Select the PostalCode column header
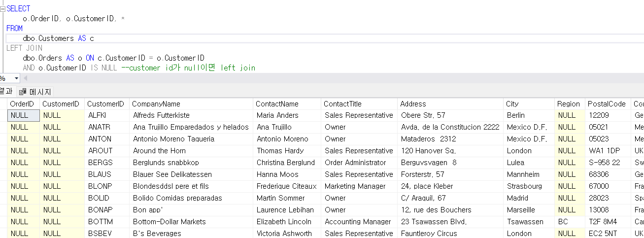Screen dimensions: 644x238 (607, 104)
